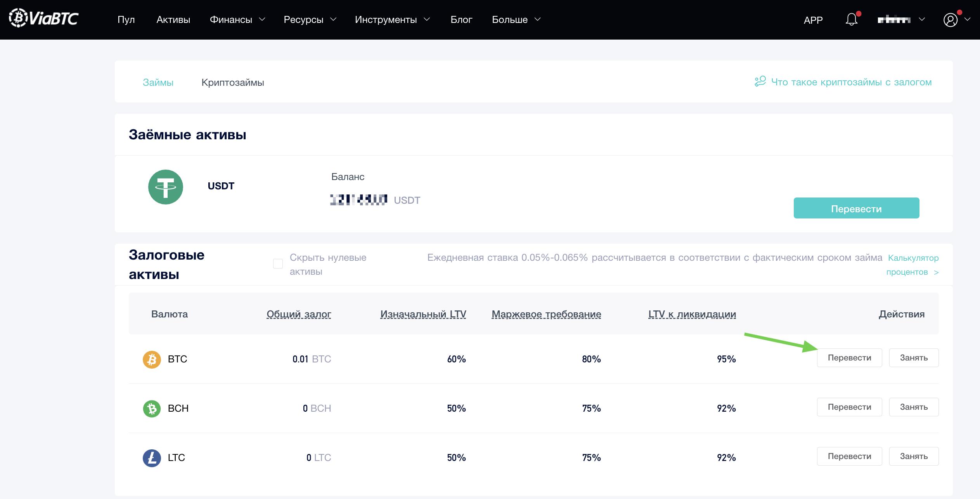The height and width of the screenshot is (499, 980).
Task: Click the USDT asset name label
Action: (221, 186)
